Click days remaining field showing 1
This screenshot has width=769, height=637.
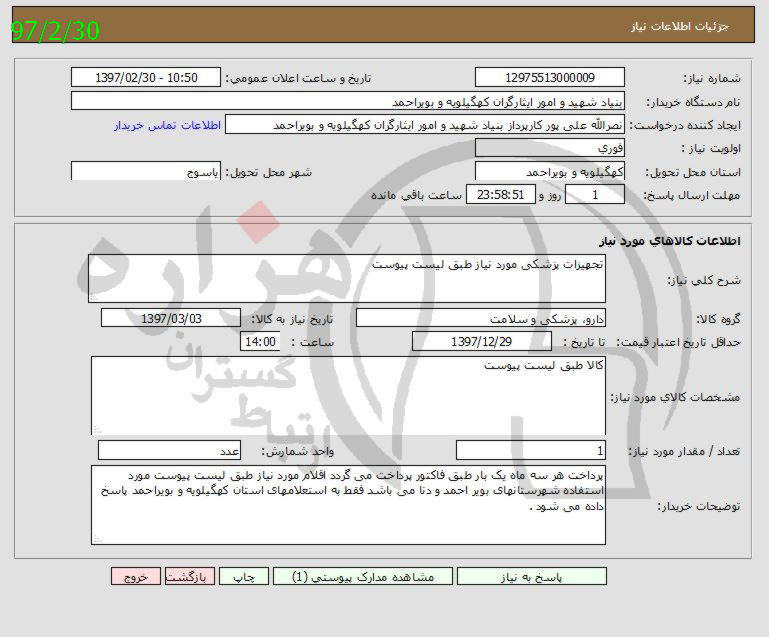coord(595,195)
